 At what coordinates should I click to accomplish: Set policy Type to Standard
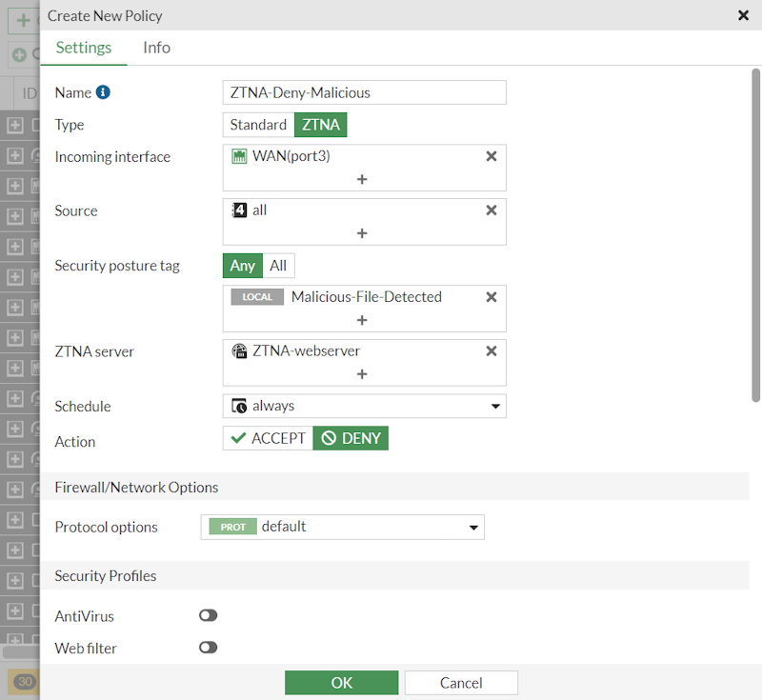(258, 125)
